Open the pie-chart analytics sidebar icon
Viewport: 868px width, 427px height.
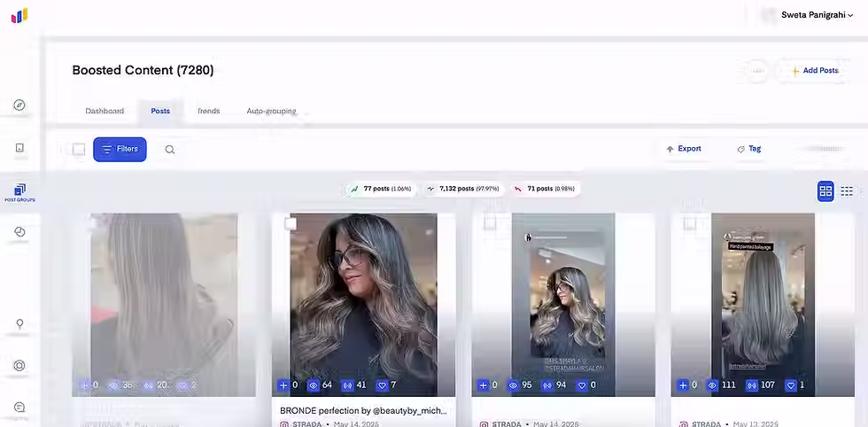click(19, 231)
